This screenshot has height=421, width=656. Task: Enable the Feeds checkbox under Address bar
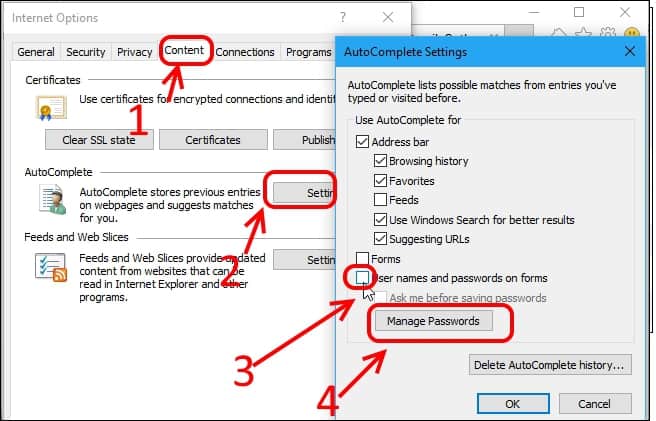coord(381,200)
